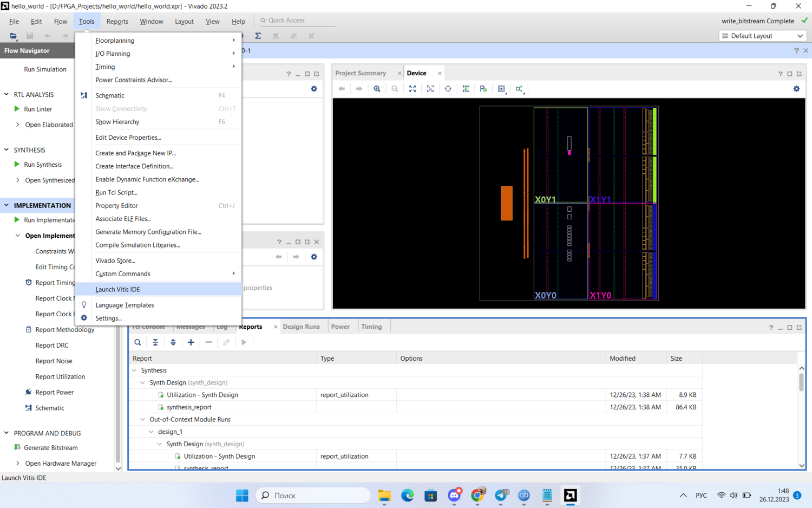Click the plus icon in Reports toolbar
The width and height of the screenshot is (812, 508).
tap(191, 342)
